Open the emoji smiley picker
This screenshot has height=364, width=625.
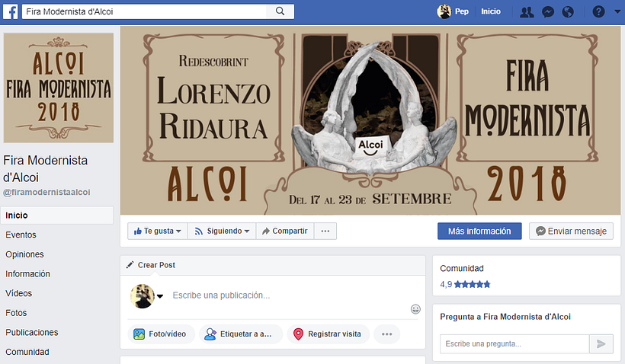[x=415, y=309]
